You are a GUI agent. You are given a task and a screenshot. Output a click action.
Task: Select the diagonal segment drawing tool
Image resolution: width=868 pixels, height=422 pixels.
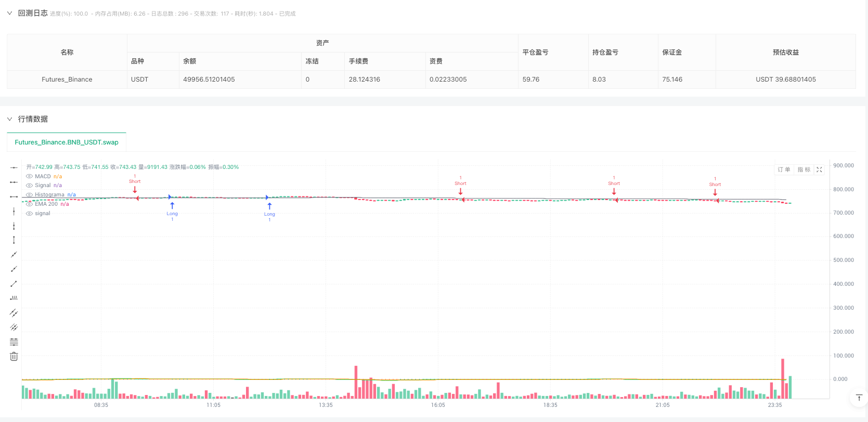pos(14,284)
